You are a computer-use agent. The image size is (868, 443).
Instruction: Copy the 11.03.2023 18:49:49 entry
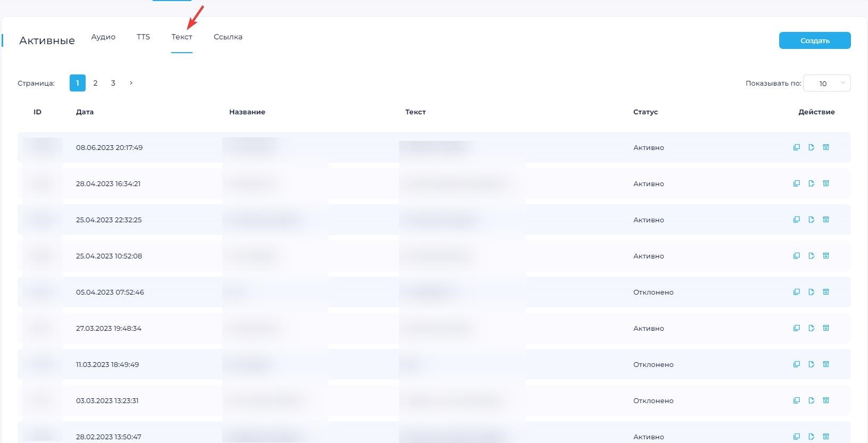point(796,364)
